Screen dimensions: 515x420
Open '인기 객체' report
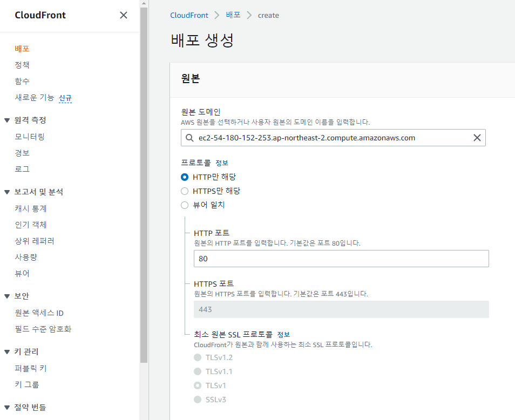31,225
